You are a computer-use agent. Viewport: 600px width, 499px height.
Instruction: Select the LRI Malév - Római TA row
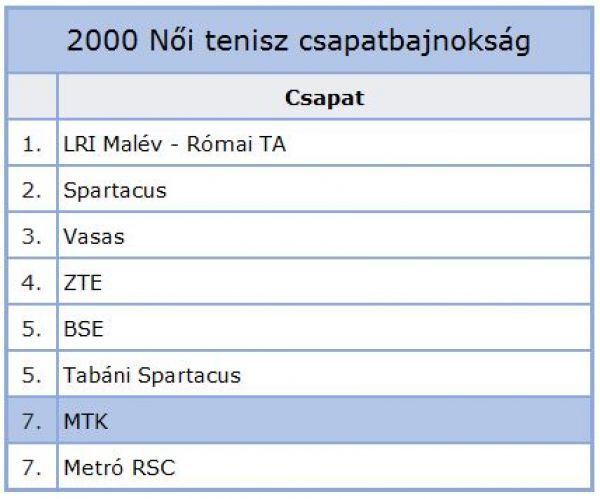point(300,144)
